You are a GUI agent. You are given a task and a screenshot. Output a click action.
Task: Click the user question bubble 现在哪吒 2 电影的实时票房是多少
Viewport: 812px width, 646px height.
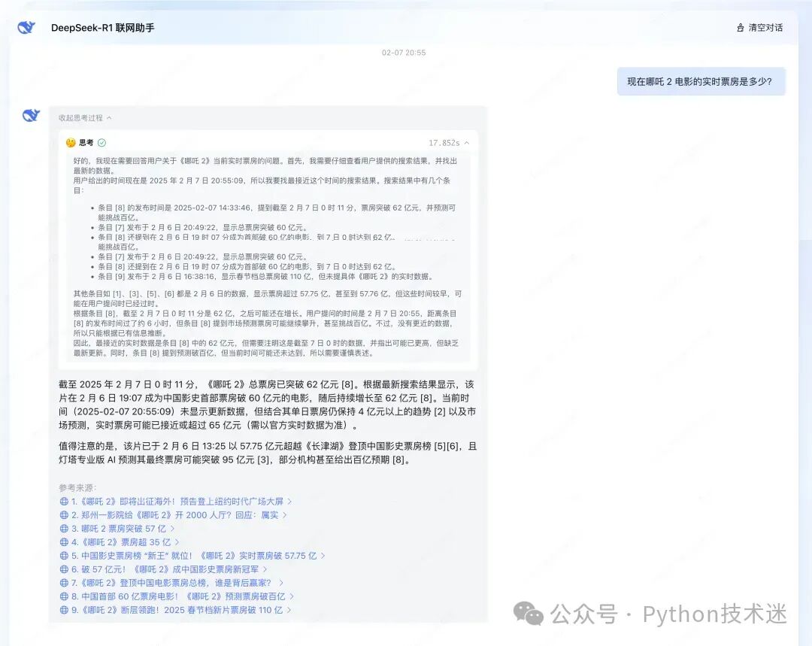coord(701,81)
